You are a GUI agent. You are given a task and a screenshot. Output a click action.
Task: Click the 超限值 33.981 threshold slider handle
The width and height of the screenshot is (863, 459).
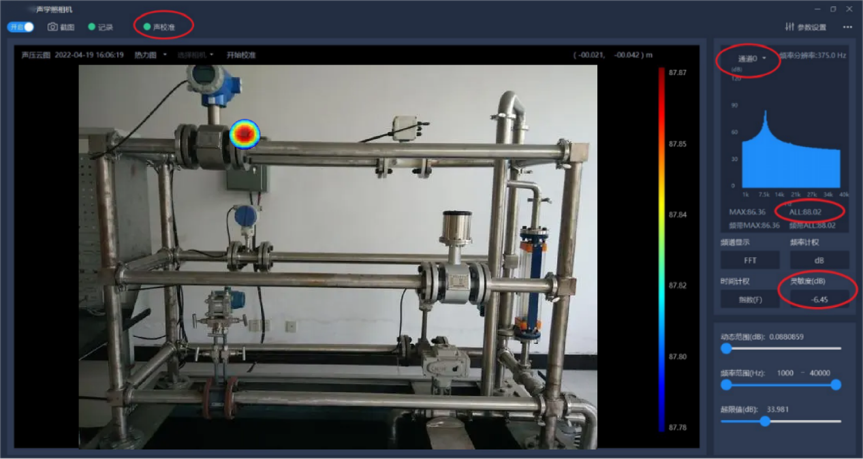coord(765,422)
